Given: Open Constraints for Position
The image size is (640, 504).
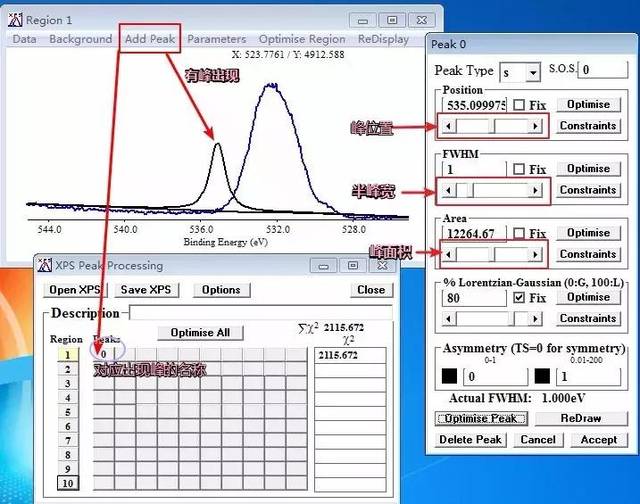Looking at the screenshot, I should (588, 126).
